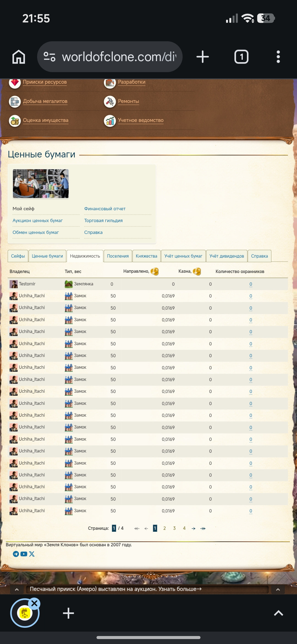Tap the browser home icon

[x=19, y=57]
